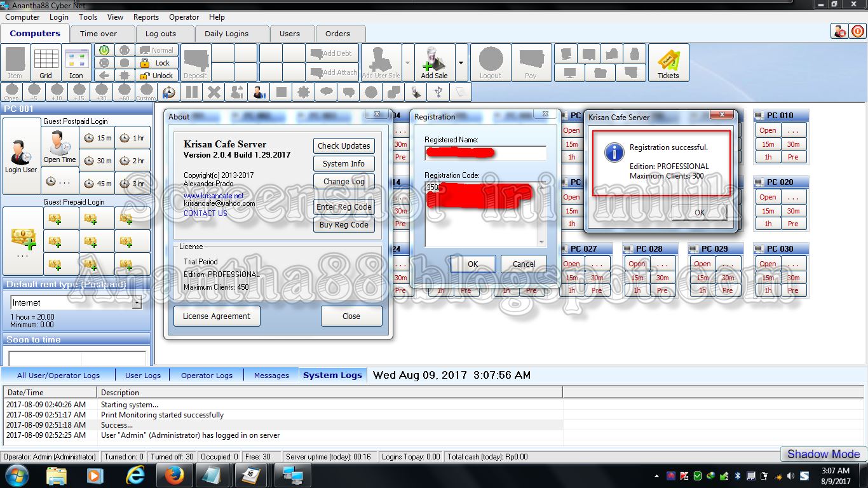Start a 1 hr guest postpaid session
This screenshot has width=868, height=488.
pos(133,138)
